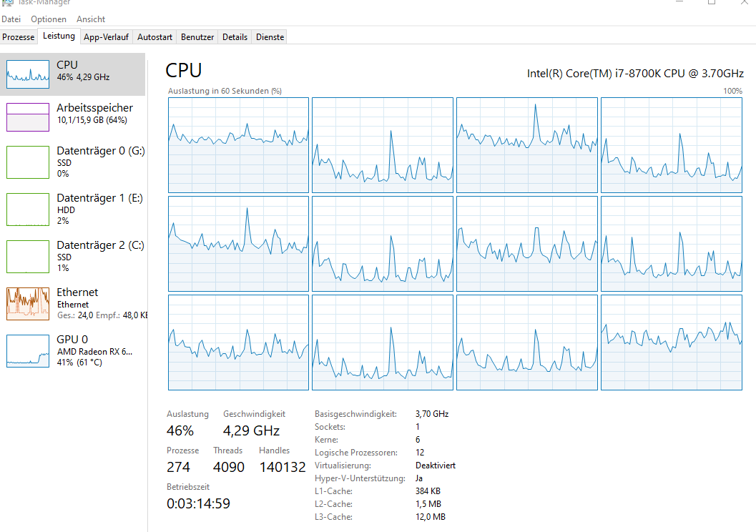
Task: Select the GPU 0 sidebar label
Action: click(x=72, y=340)
